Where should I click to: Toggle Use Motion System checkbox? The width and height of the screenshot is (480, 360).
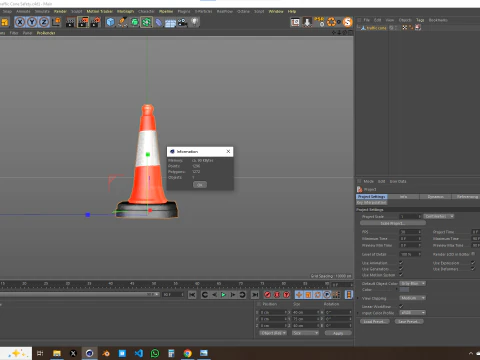click(x=401, y=275)
